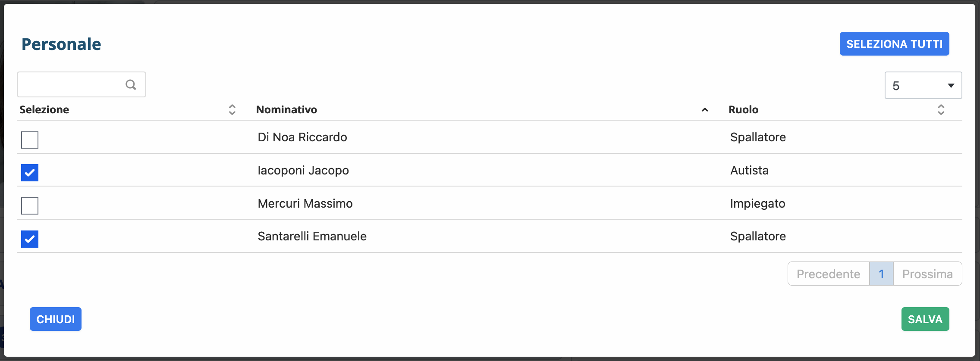Viewport: 980px width, 361px height.
Task: Sort by the Selezione column arrows
Action: [232, 109]
